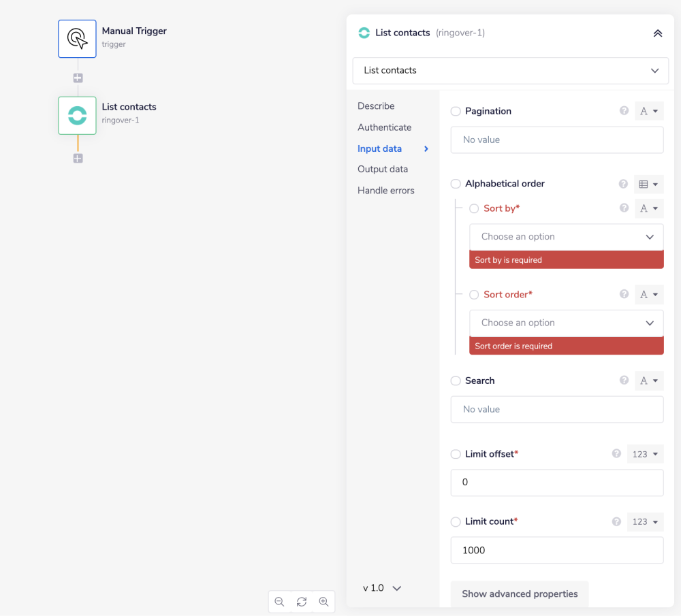Click the Manual Trigger node icon
This screenshot has height=616, width=681.
[x=77, y=38]
